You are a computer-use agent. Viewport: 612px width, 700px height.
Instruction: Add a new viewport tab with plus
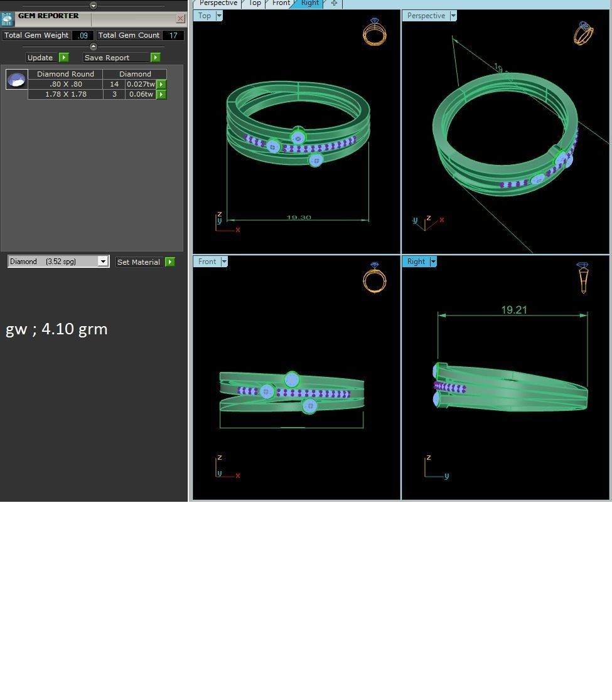334,3
